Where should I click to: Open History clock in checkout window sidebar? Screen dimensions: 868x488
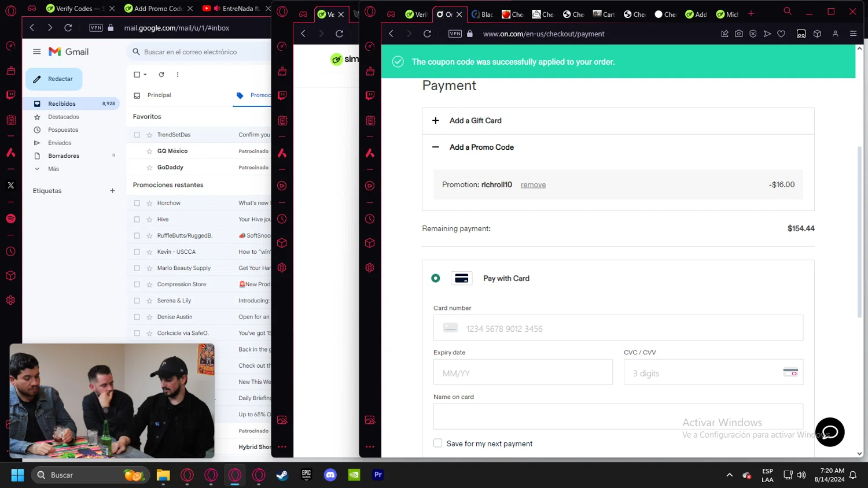click(370, 219)
